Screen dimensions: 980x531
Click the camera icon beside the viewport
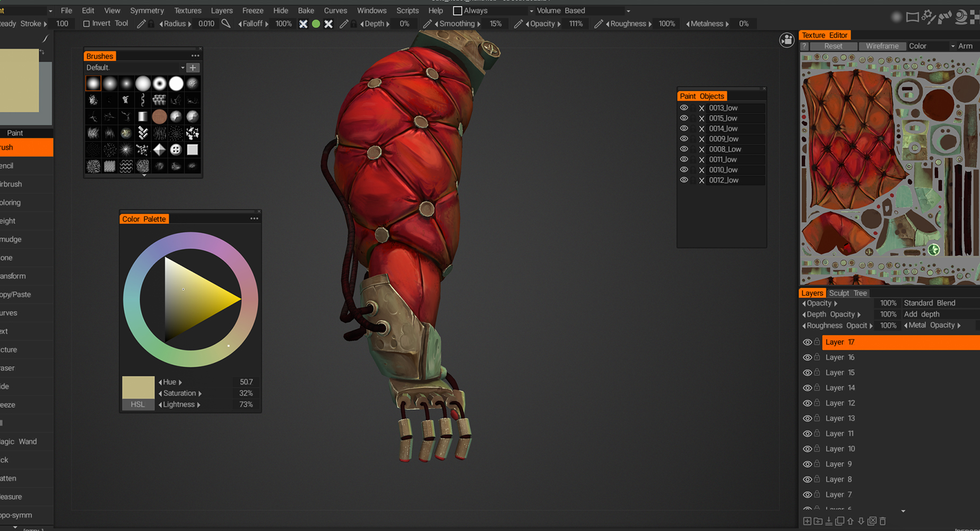786,40
